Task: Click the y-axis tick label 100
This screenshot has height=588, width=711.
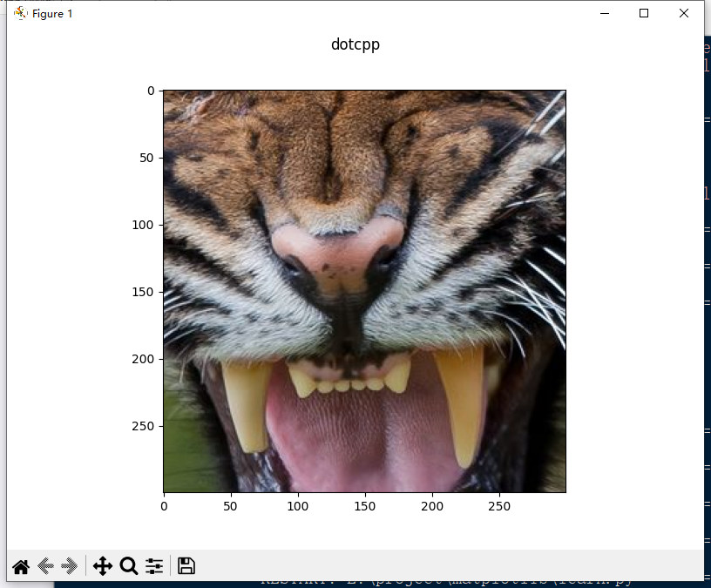Action: click(x=142, y=225)
